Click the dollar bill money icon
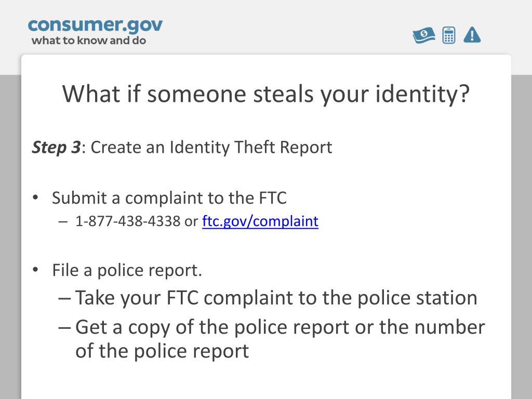The width and height of the screenshot is (532, 399). 424,35
